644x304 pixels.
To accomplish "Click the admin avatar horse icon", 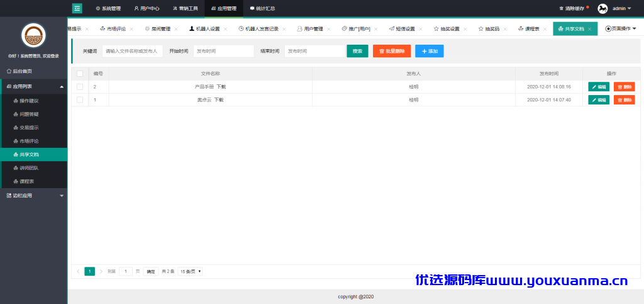I will tap(602, 8).
